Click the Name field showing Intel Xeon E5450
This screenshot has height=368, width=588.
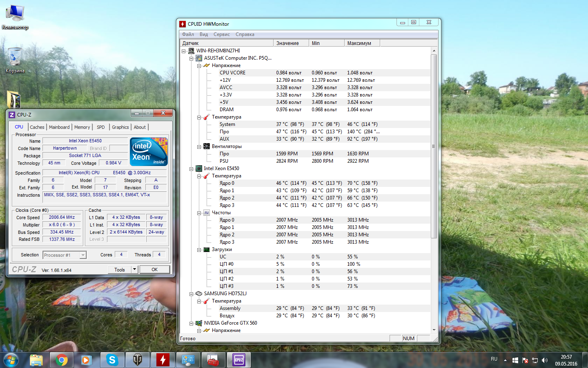pos(85,141)
